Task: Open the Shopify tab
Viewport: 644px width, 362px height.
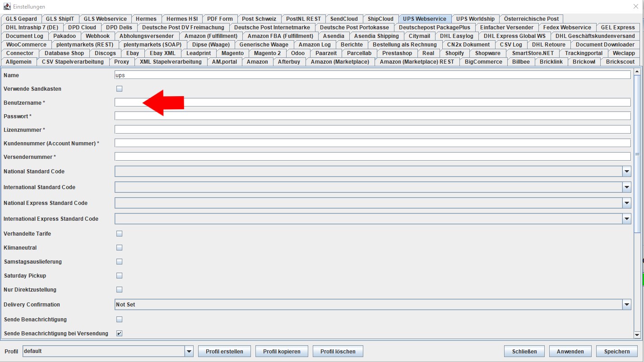Action: pos(454,53)
